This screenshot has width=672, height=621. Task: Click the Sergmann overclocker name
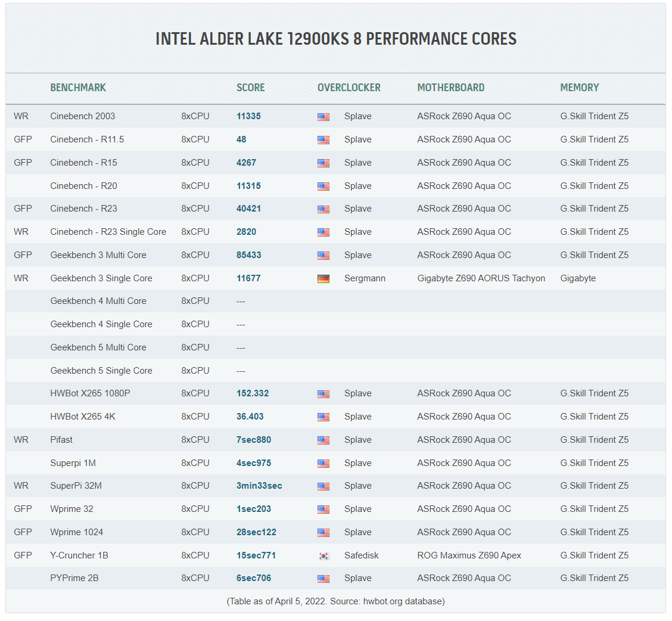(x=365, y=278)
